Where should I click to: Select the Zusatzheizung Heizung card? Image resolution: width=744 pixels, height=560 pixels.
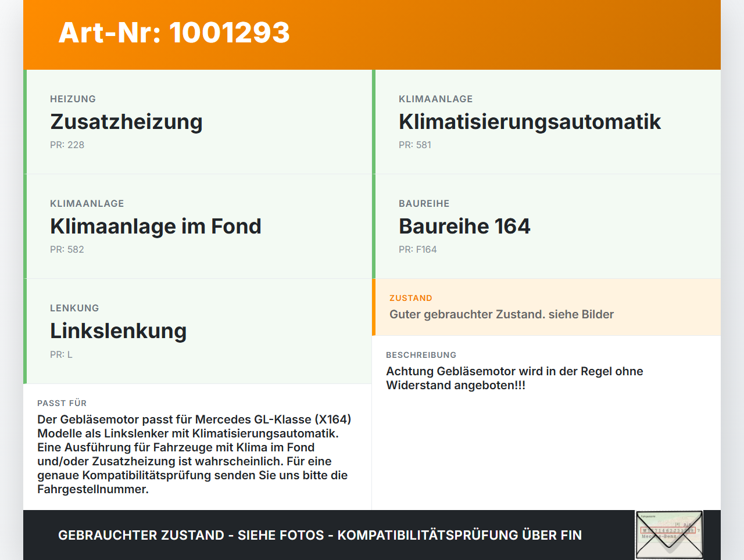198,121
